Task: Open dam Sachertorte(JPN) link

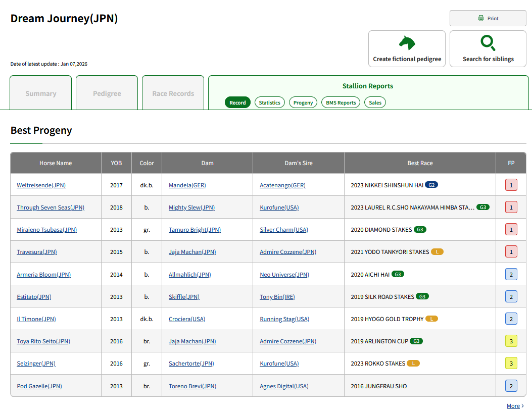Action: 191,364
